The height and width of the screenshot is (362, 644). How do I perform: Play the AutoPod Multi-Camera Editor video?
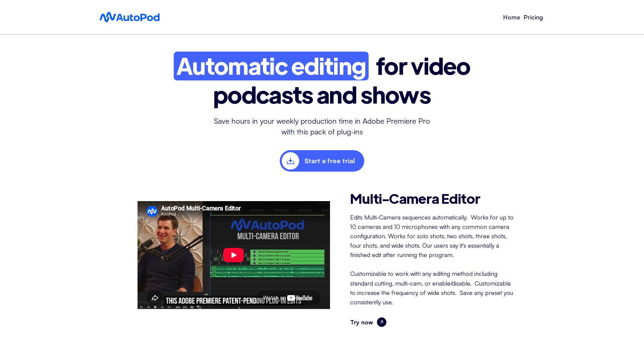point(233,255)
